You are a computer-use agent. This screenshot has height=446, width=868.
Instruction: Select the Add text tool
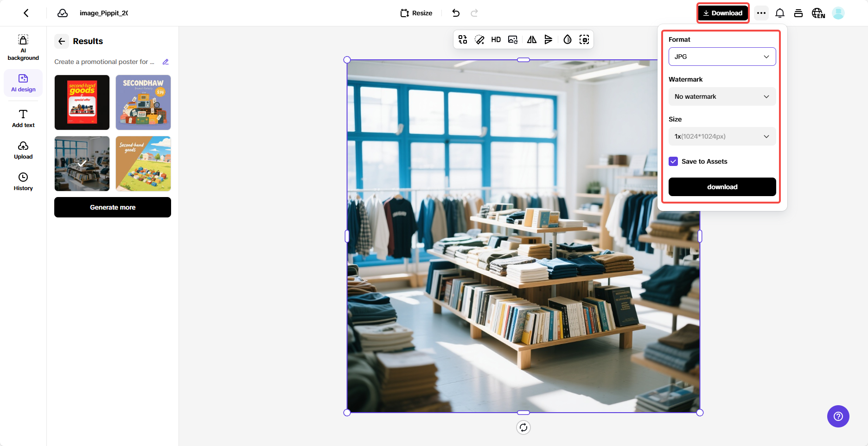[x=23, y=119]
